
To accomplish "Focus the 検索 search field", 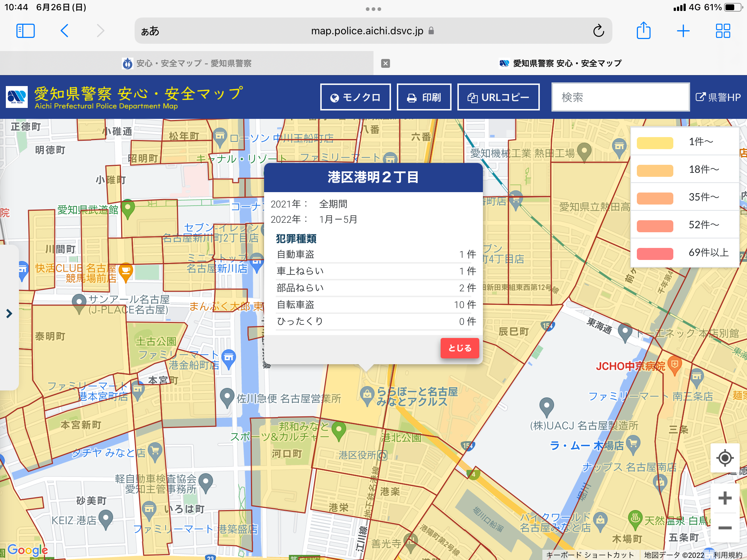I will point(621,97).
